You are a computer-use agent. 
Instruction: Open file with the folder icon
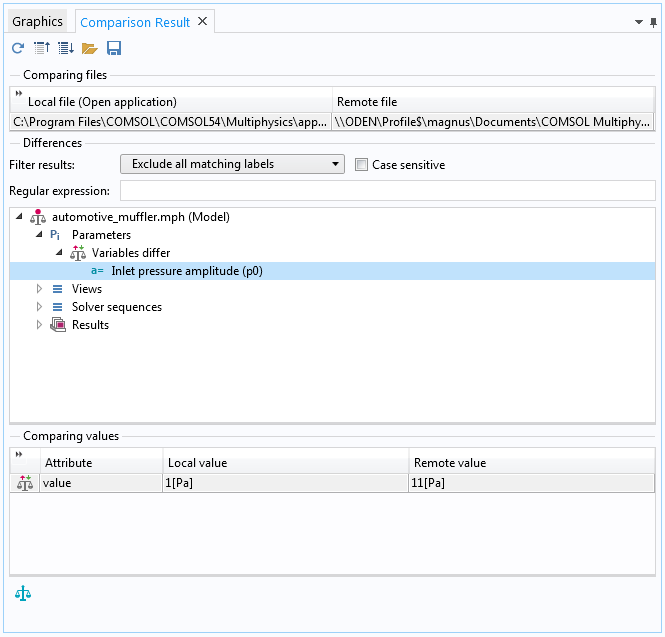(x=89, y=49)
